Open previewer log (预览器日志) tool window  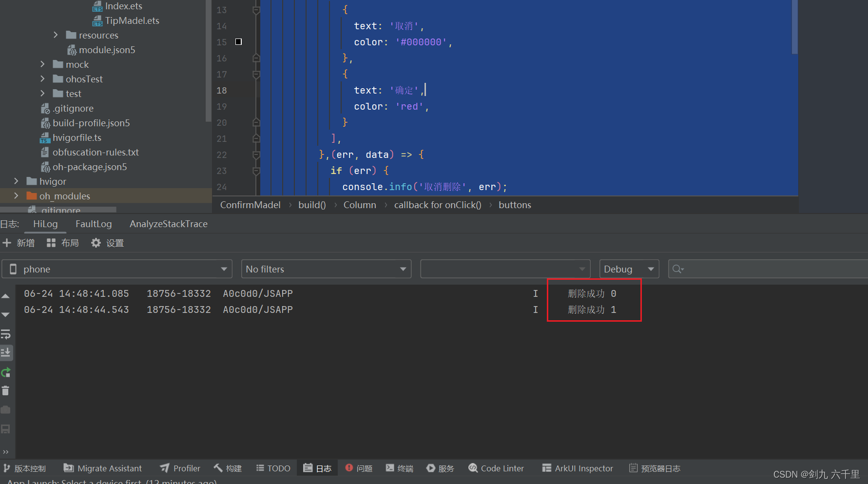coord(655,468)
